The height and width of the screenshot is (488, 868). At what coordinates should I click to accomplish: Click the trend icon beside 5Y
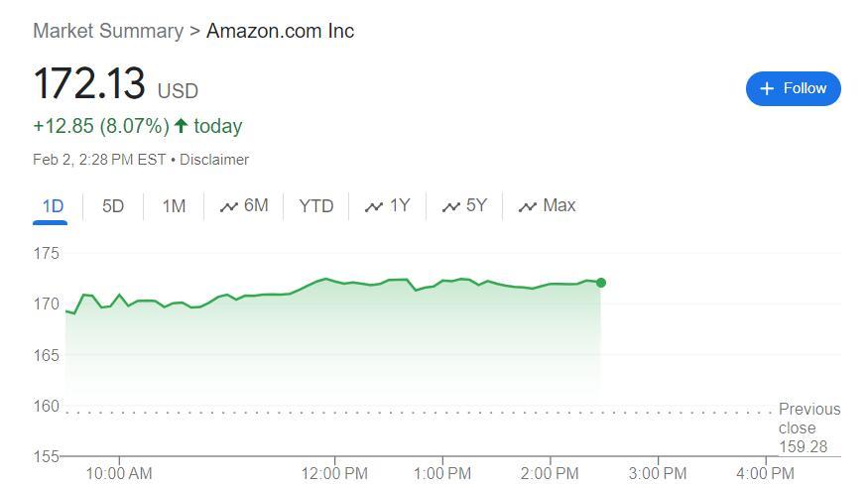[451, 207]
